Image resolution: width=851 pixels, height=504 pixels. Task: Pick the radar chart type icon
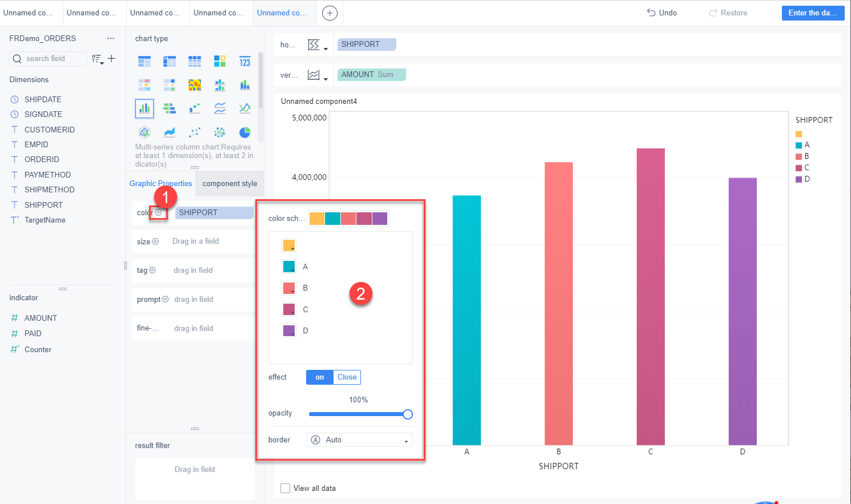click(144, 132)
